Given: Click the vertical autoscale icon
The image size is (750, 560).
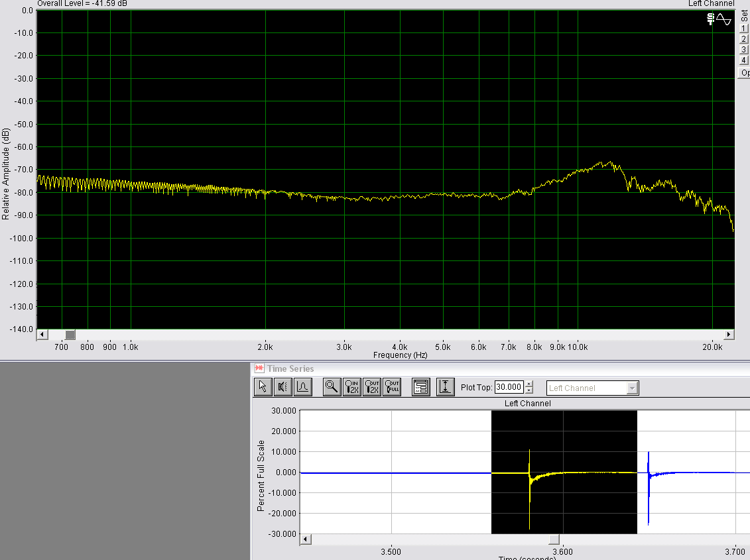Looking at the screenshot, I should tap(445, 387).
